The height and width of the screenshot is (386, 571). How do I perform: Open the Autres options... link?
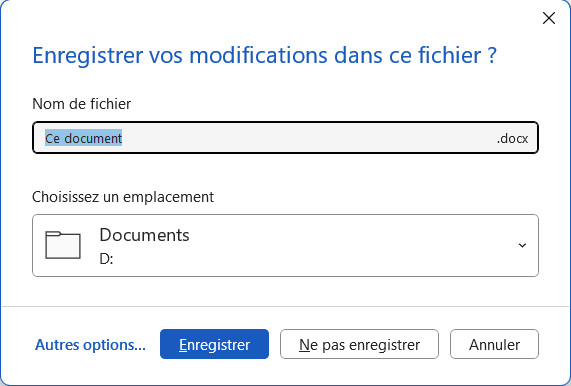[x=90, y=344]
